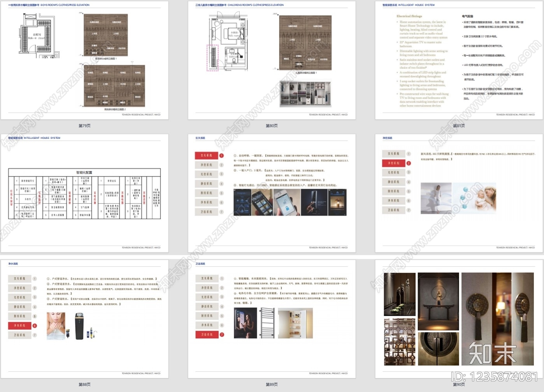Select the page thumbnail with the 智能化配置 table
This screenshot has height=392, width=544.
pos(84,193)
